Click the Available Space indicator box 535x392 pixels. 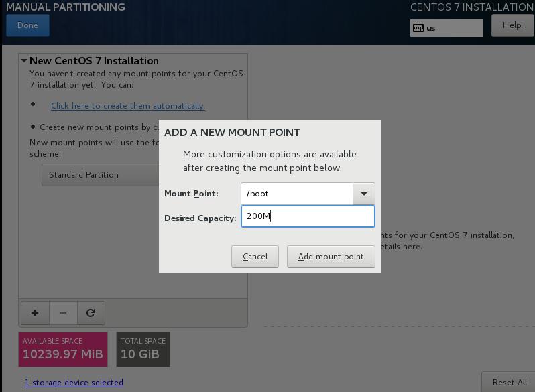click(63, 349)
